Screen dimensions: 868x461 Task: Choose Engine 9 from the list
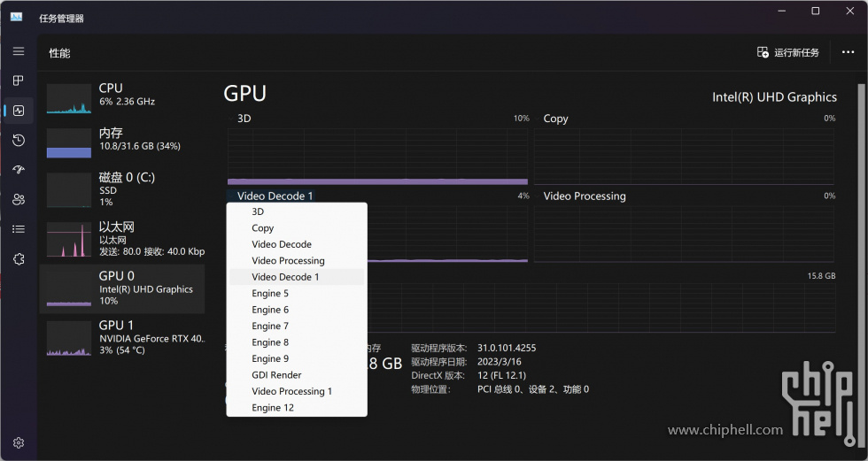pyautogui.click(x=297, y=358)
